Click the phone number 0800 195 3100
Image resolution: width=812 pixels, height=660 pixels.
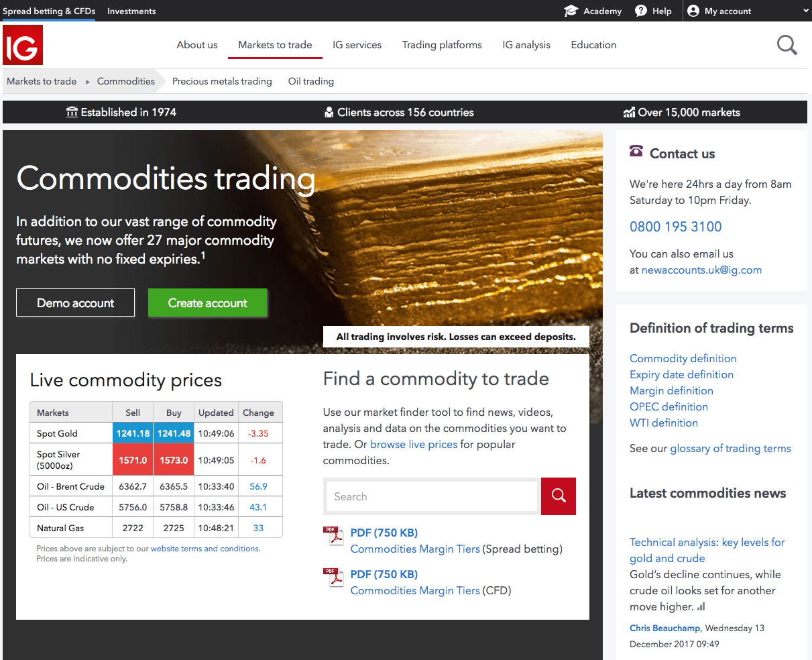click(x=676, y=227)
